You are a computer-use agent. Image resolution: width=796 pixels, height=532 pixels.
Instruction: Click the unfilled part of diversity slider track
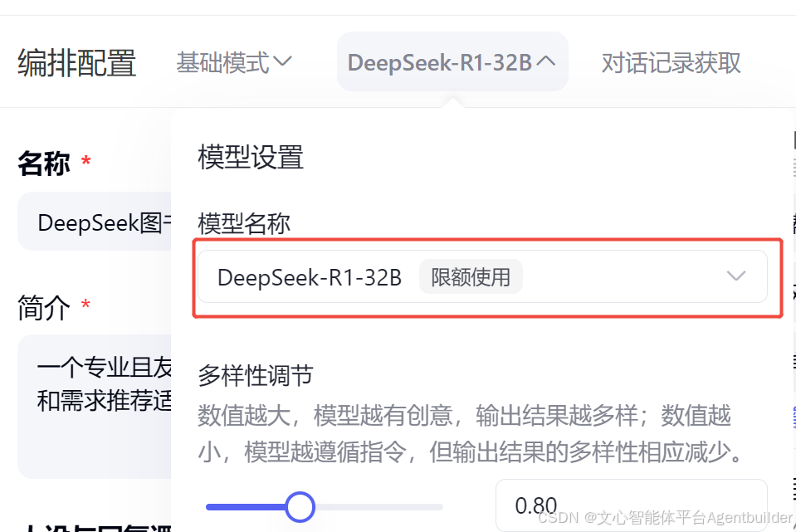[378, 506]
